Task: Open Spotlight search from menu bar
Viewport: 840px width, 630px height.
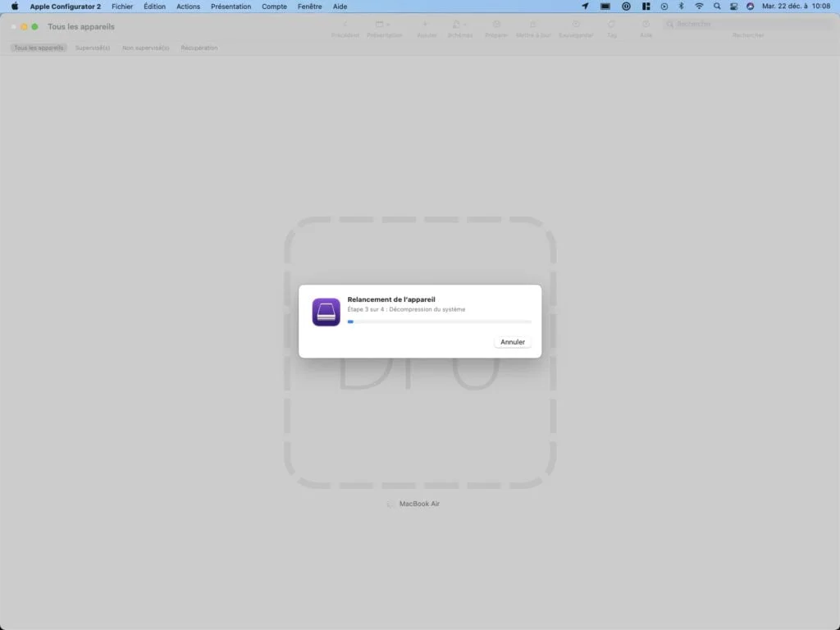Action: coord(716,7)
